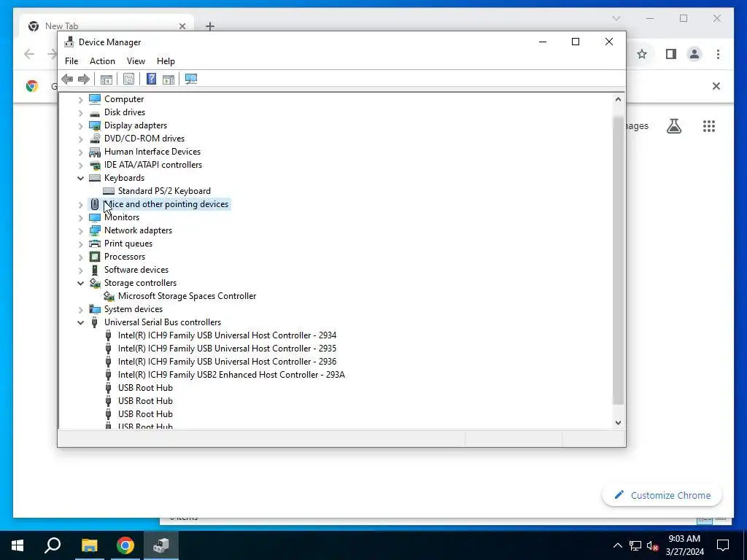Select Intel ICH9 USB2 Enhanced Host Controller - 293A
This screenshot has width=747, height=560.
(x=231, y=375)
